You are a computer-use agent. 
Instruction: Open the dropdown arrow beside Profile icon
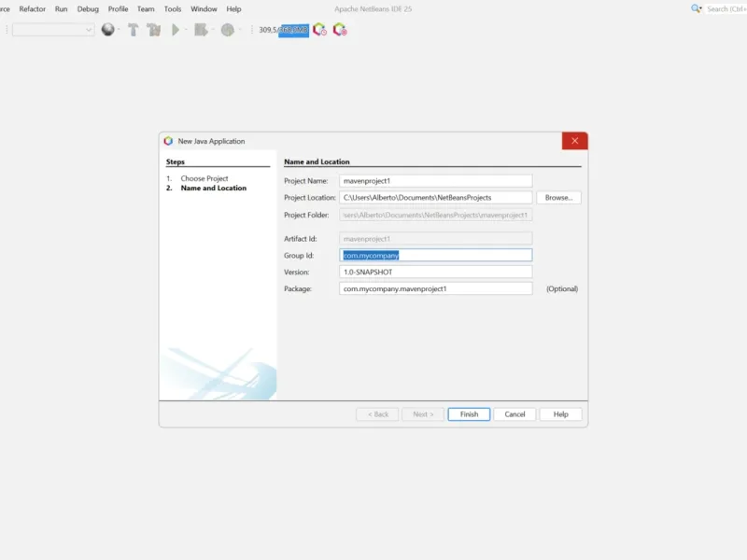240,30
